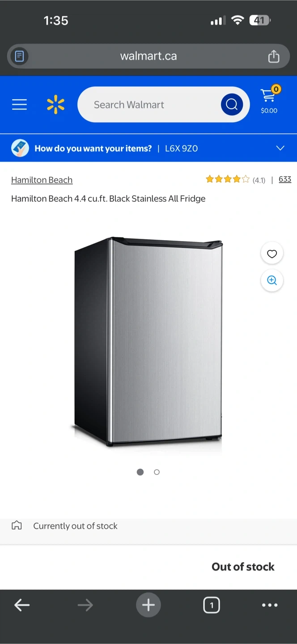Tap the walmart.ca address bar
The width and height of the screenshot is (297, 644).
point(148,56)
